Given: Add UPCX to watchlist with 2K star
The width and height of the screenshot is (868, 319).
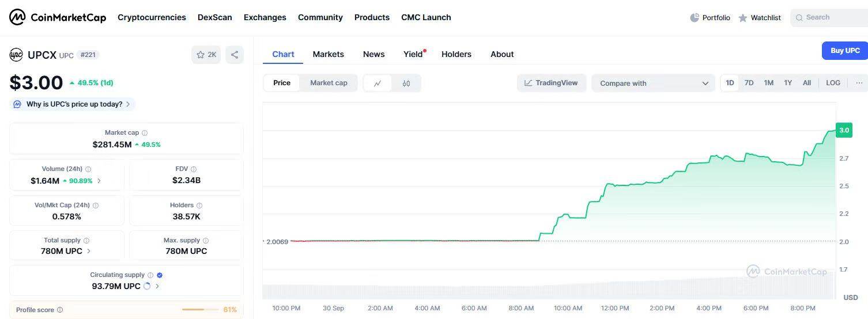Looking at the screenshot, I should (x=206, y=55).
